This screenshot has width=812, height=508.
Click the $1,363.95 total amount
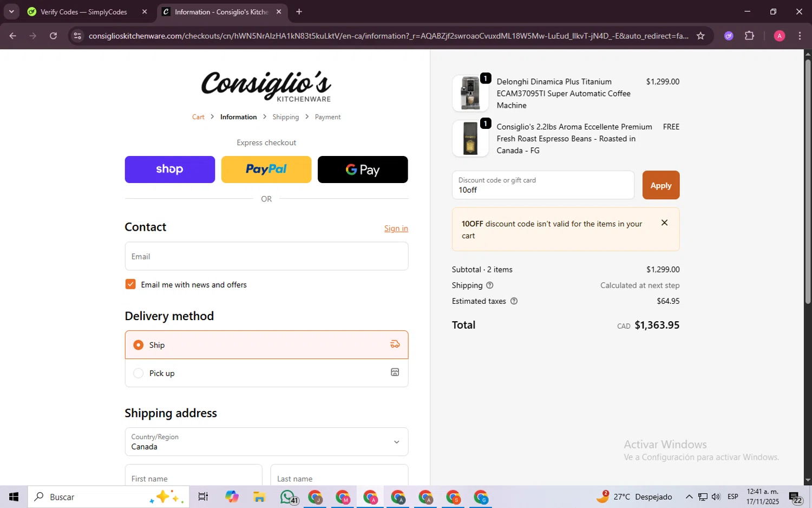click(x=657, y=325)
